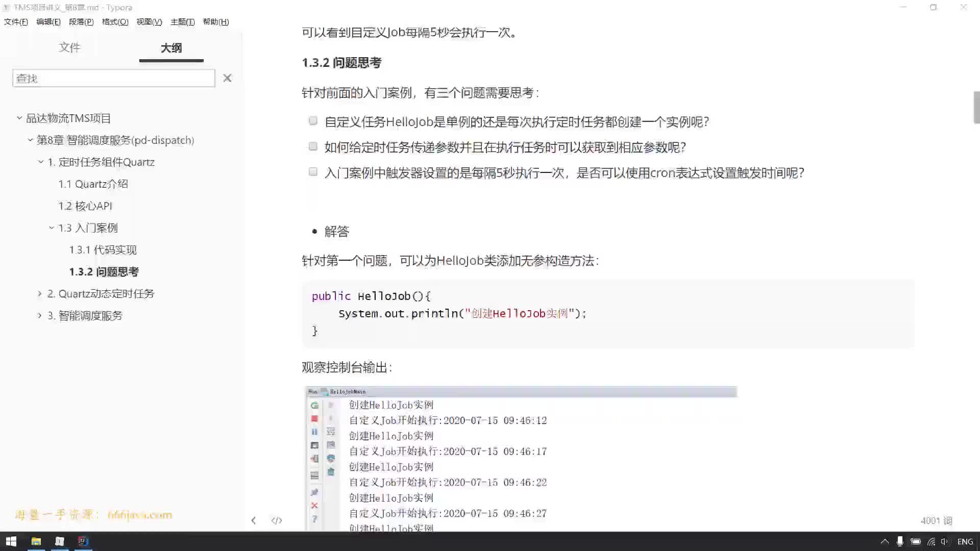980x551 pixels.
Task: Go to outline item 1.3.2 问题思考
Action: coord(104,272)
